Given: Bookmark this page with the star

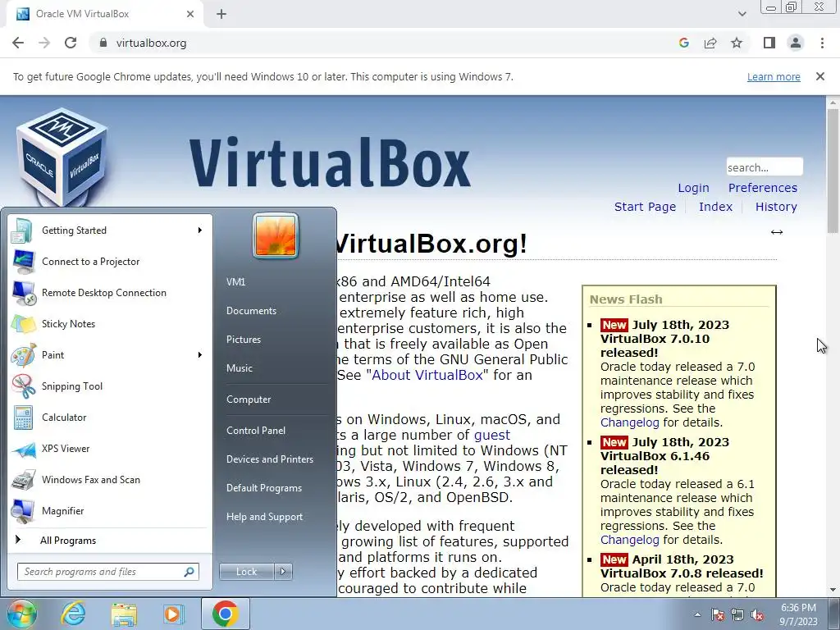Looking at the screenshot, I should 737,43.
